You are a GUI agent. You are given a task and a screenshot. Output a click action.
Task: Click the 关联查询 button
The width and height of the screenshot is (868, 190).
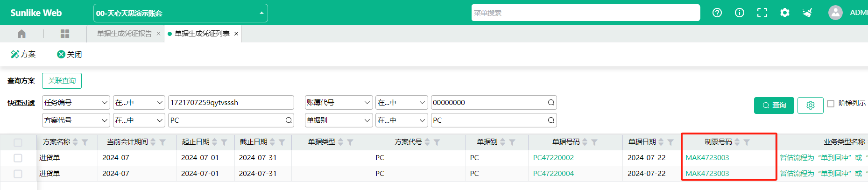pyautogui.click(x=62, y=81)
